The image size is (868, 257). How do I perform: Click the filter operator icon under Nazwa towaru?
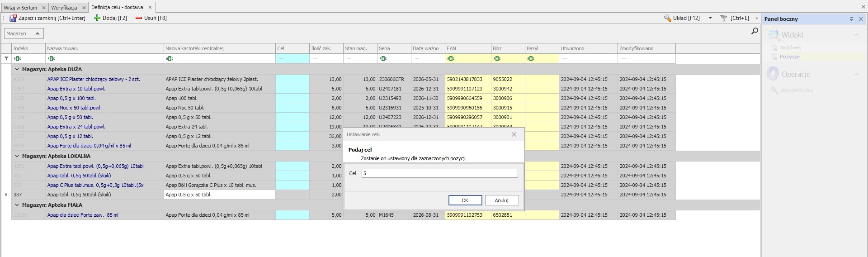pyautogui.click(x=51, y=58)
